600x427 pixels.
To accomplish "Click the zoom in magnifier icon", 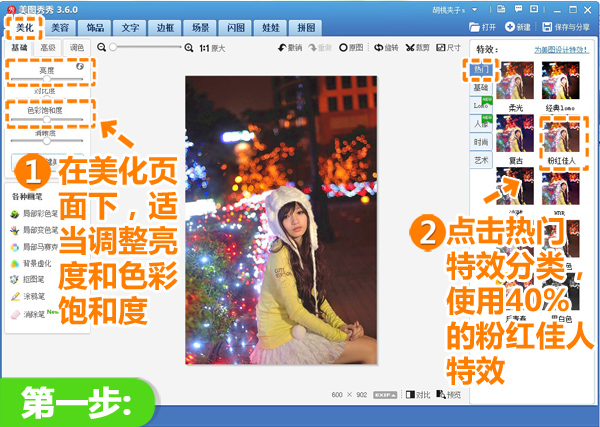I will 190,47.
